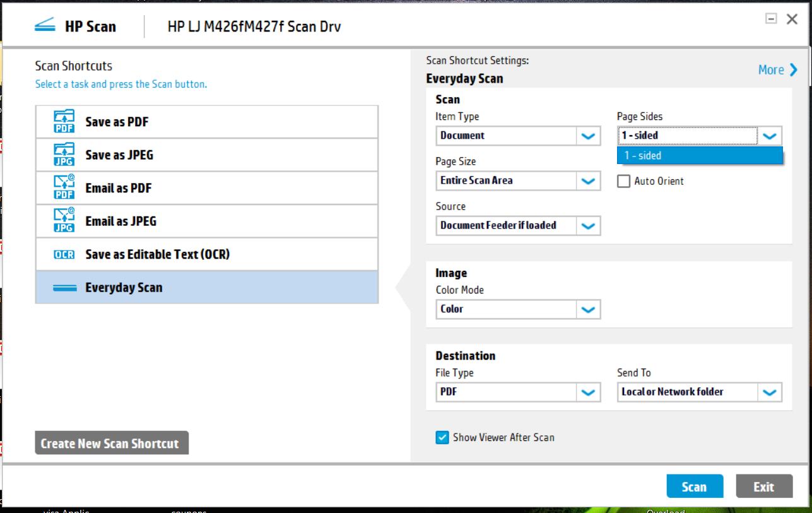Open the File Type dropdown arrow
This screenshot has width=812, height=513.
[588, 392]
